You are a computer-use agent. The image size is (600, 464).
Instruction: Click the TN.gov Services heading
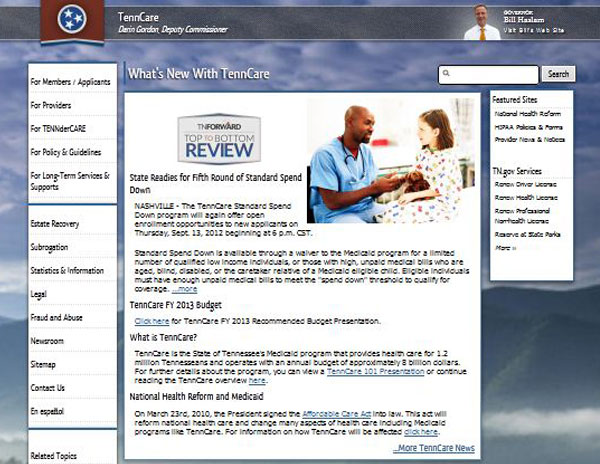coord(517,171)
